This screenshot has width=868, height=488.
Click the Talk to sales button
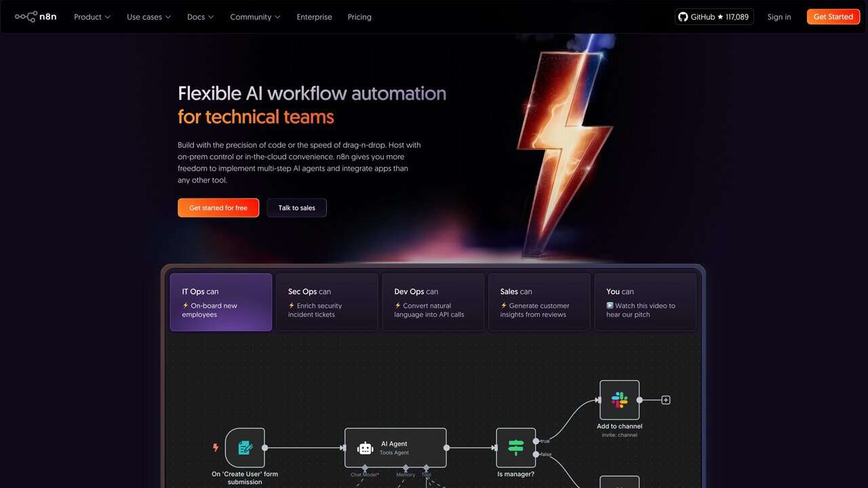tap(296, 208)
